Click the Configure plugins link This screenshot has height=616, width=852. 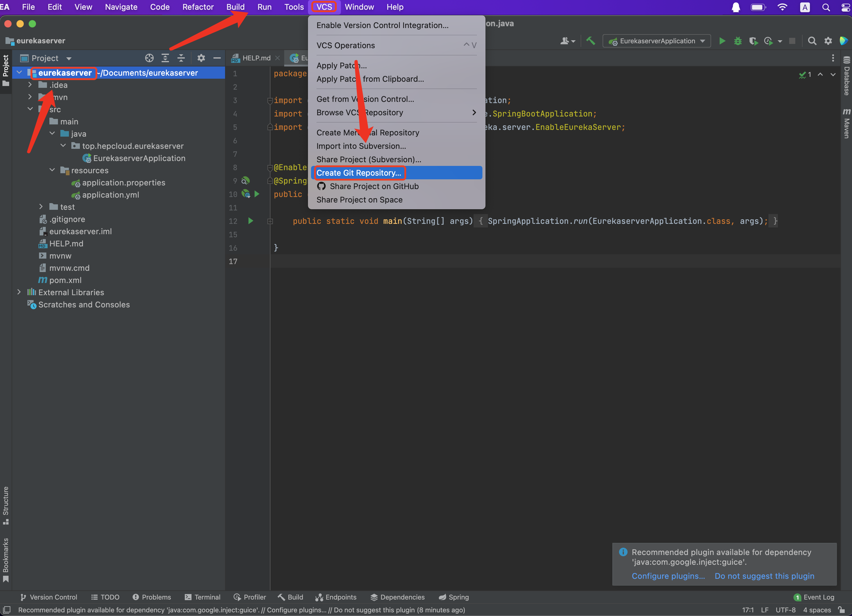click(x=668, y=576)
